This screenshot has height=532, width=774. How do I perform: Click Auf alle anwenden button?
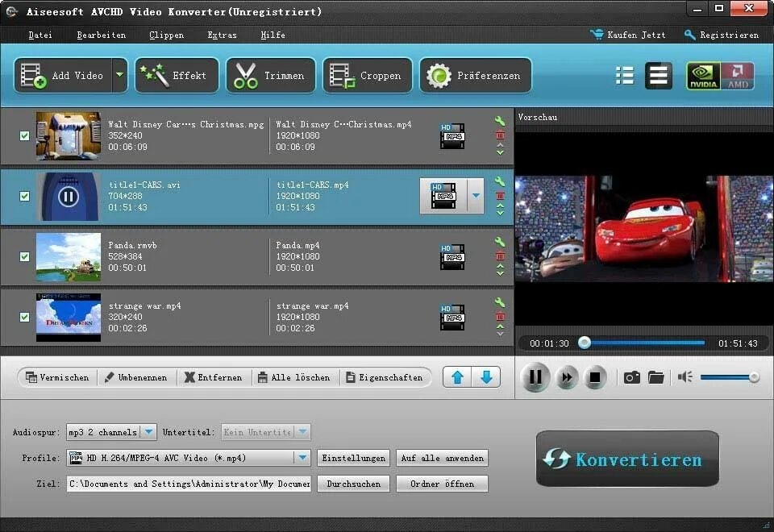[443, 458]
